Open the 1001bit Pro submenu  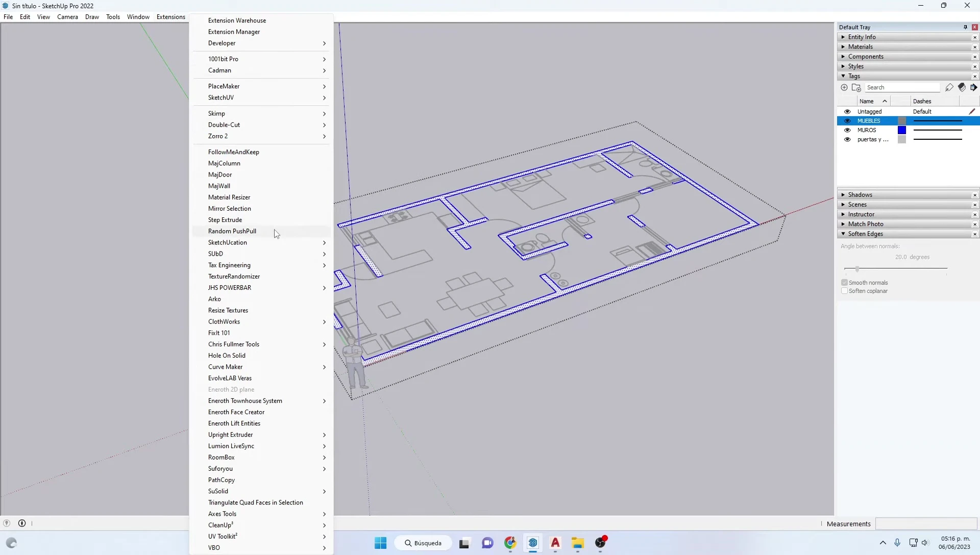tap(261, 59)
